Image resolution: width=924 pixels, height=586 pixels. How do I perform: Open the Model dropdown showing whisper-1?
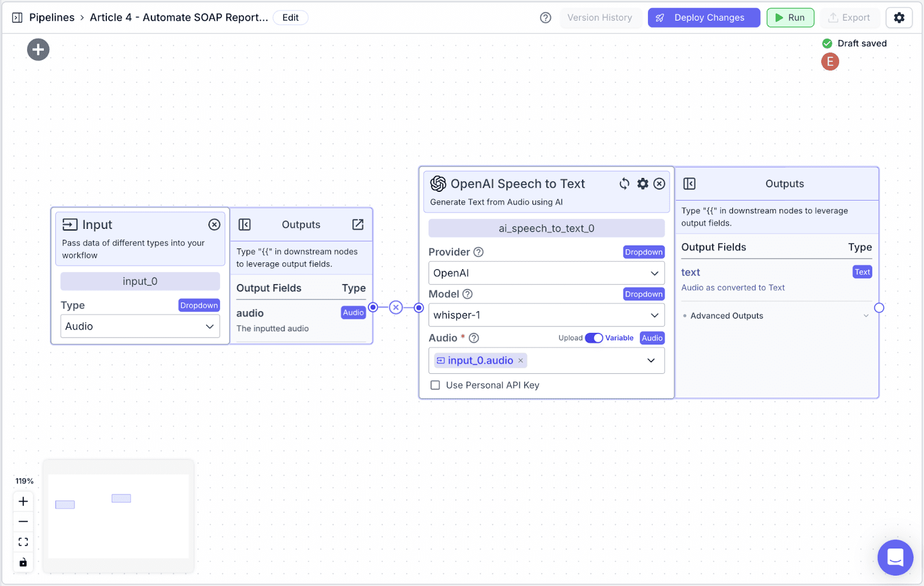pyautogui.click(x=546, y=315)
